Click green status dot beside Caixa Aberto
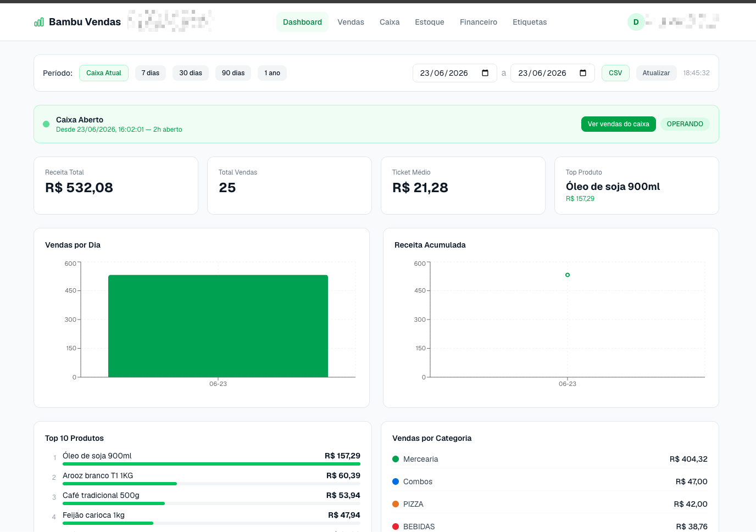 coord(46,124)
